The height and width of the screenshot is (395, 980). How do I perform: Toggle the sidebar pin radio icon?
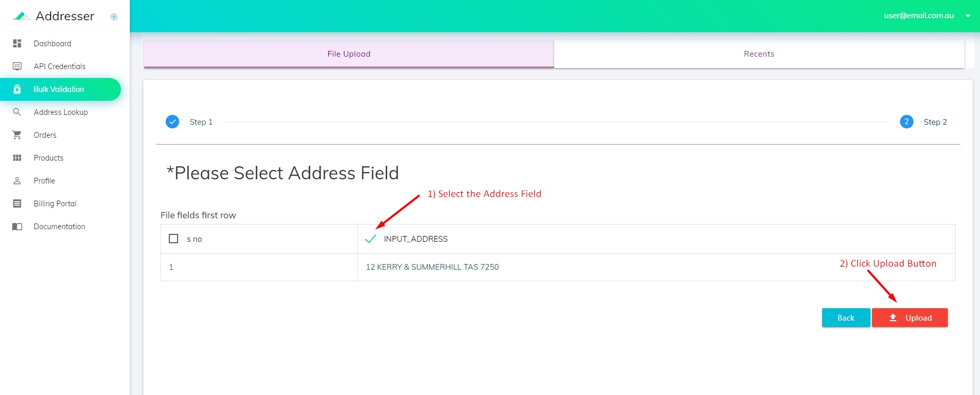pos(114,17)
